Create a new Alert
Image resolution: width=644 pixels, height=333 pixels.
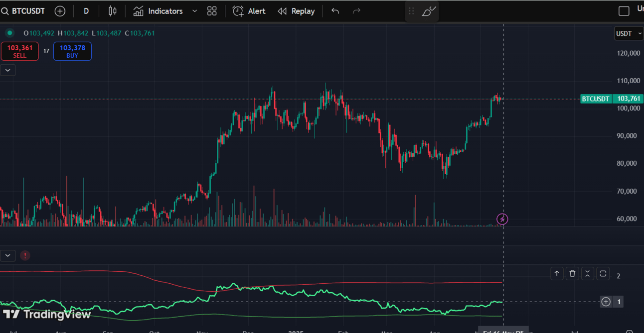(249, 11)
